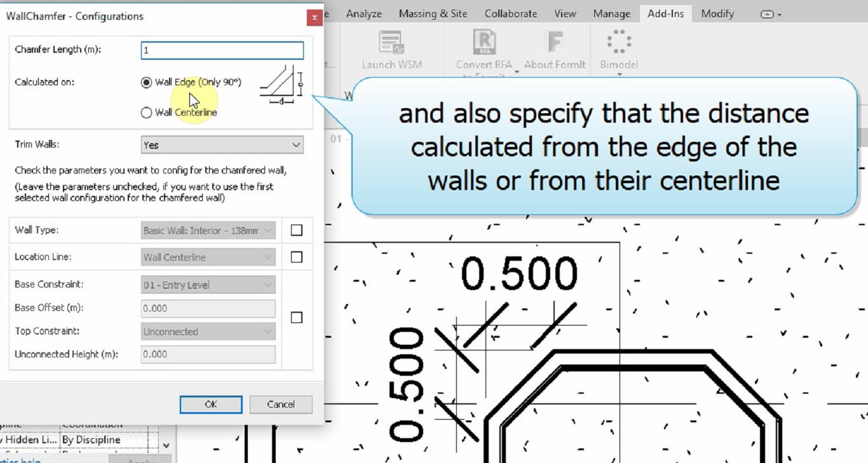The height and width of the screenshot is (463, 868).
Task: Click the "Top Constraint:" label
Action: pyautogui.click(x=46, y=331)
